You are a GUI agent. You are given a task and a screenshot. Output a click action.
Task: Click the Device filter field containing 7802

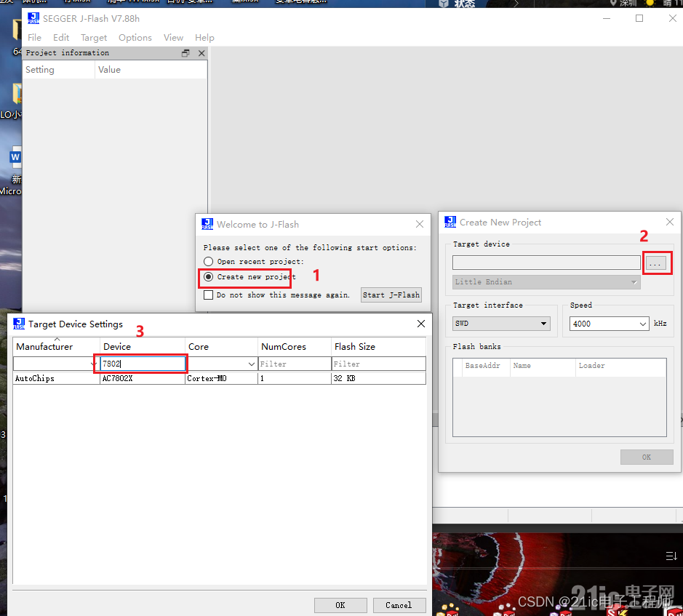pos(143,364)
